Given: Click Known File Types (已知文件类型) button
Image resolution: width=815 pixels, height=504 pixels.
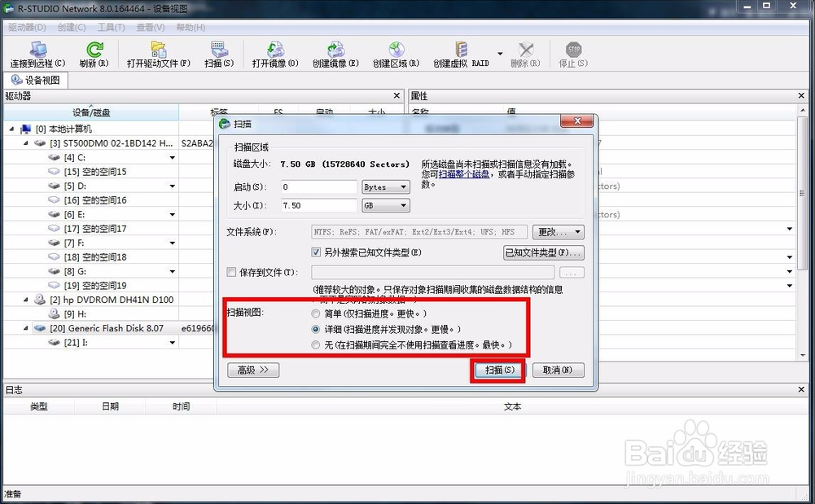Looking at the screenshot, I should (x=544, y=252).
